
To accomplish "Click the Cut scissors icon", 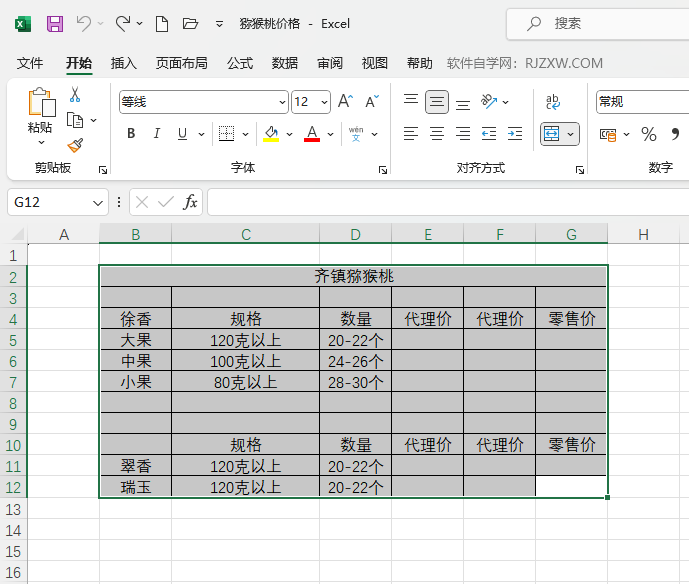I will tap(75, 94).
